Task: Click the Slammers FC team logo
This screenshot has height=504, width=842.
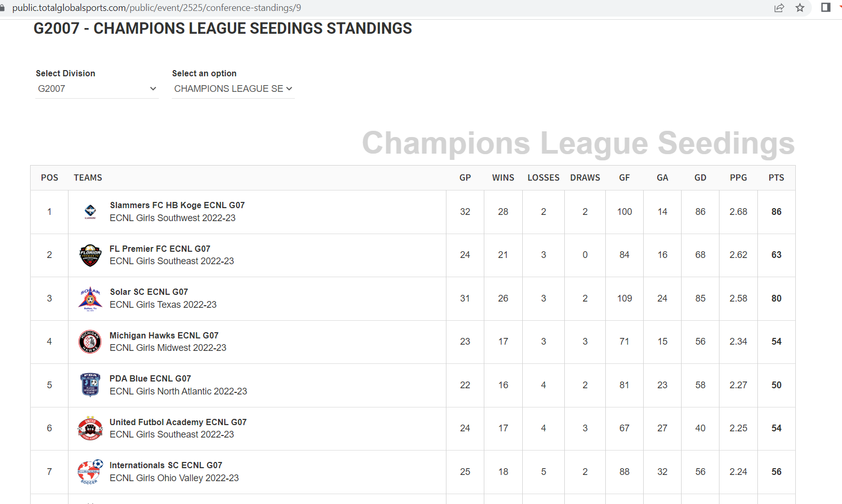Action: click(x=90, y=212)
